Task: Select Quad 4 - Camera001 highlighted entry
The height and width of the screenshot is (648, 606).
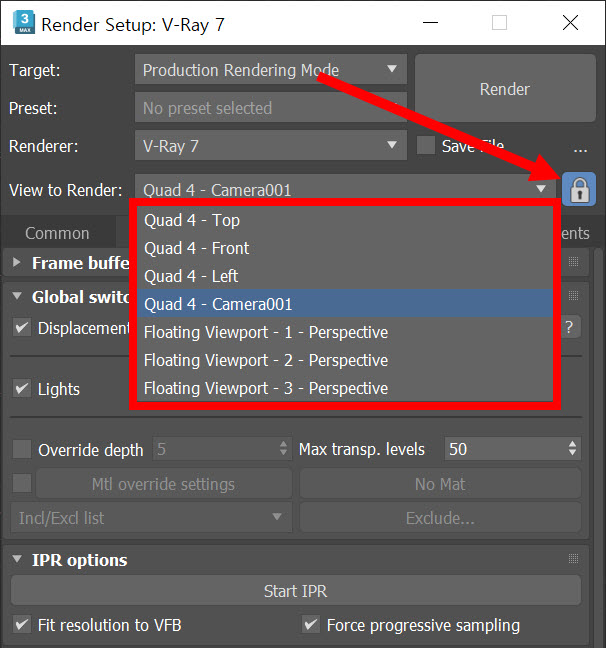Action: point(345,304)
